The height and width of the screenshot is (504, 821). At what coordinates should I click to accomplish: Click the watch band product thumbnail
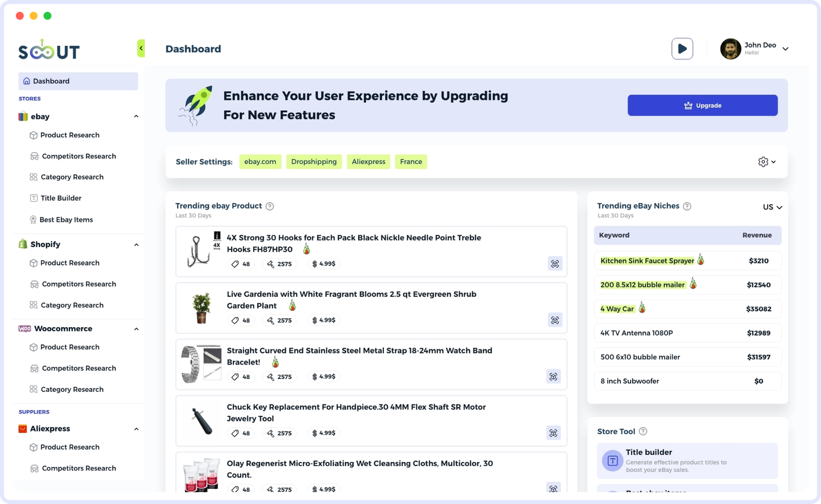pyautogui.click(x=201, y=364)
